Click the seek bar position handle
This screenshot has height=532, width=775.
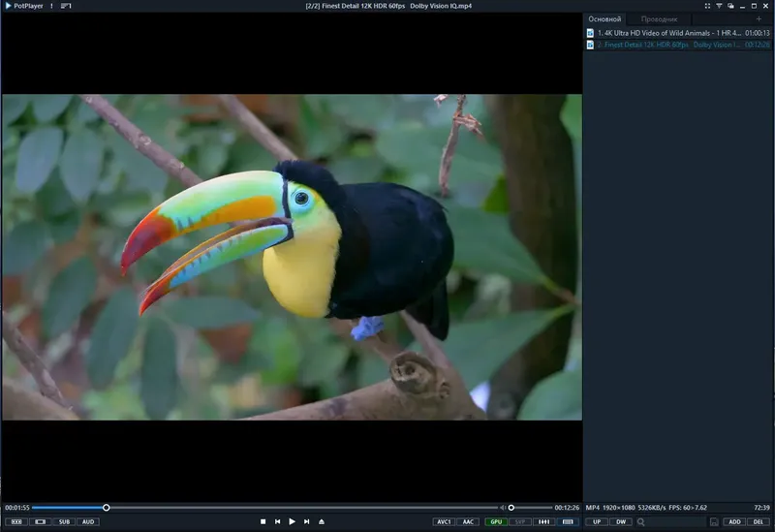click(x=106, y=507)
